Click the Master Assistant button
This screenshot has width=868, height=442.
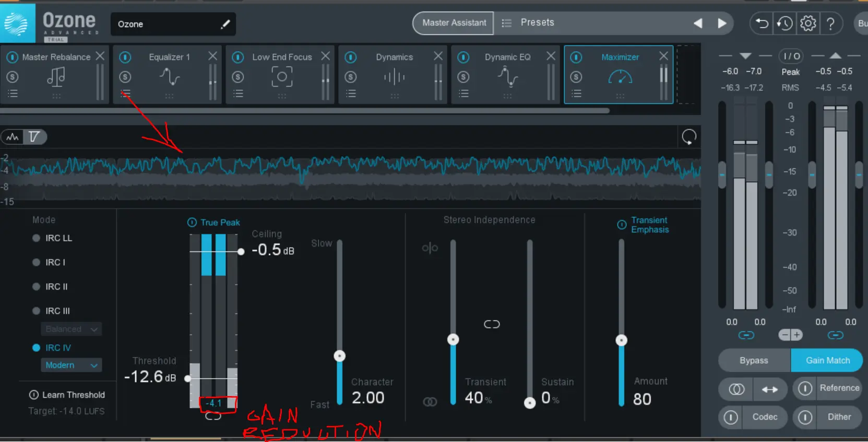click(454, 23)
